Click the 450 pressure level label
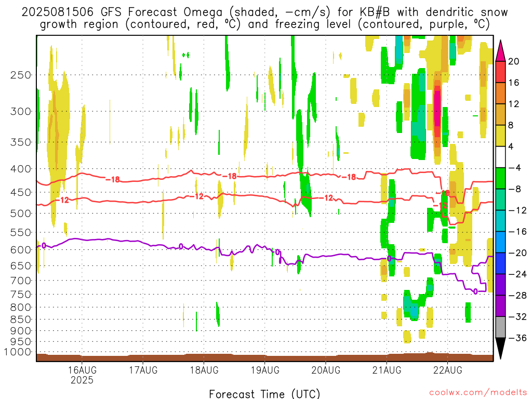 tap(21, 192)
